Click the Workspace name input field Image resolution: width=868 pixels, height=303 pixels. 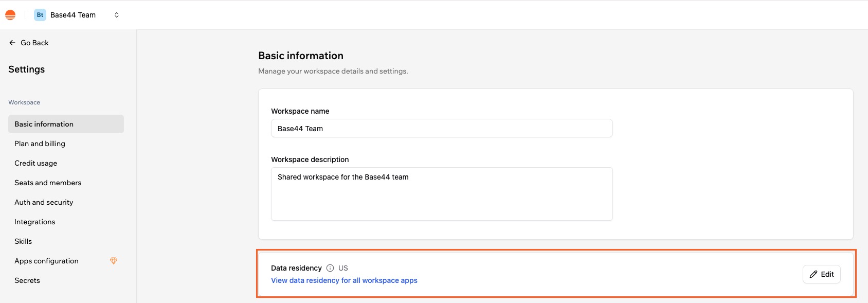tap(442, 128)
